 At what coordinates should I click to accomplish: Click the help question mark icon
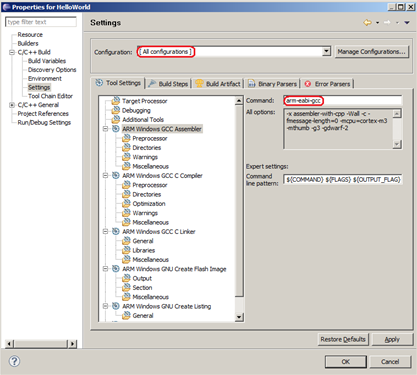tap(14, 361)
